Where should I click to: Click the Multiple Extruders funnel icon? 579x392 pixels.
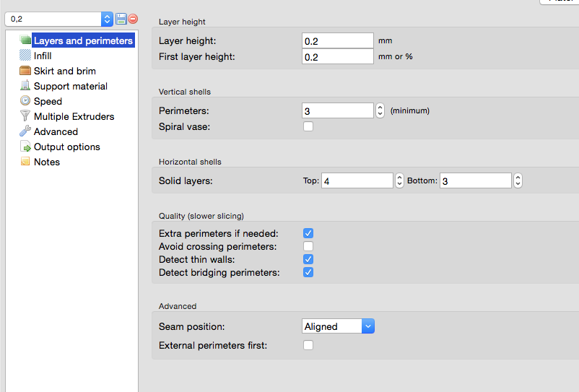point(26,116)
